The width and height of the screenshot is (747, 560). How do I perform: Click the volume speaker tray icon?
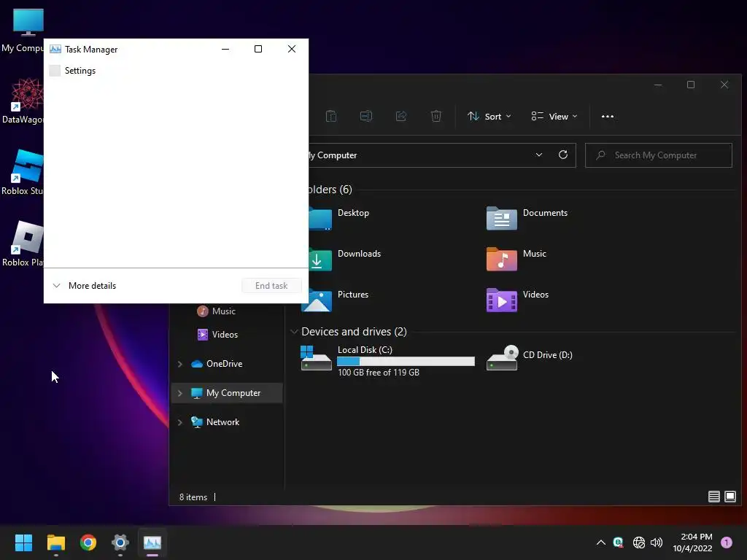tap(657, 542)
